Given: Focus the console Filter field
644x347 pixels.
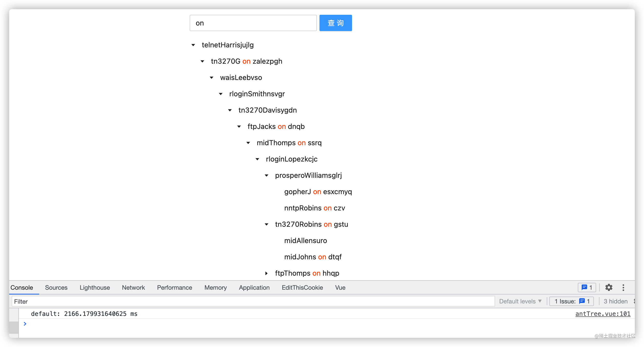Looking at the screenshot, I should (253, 301).
